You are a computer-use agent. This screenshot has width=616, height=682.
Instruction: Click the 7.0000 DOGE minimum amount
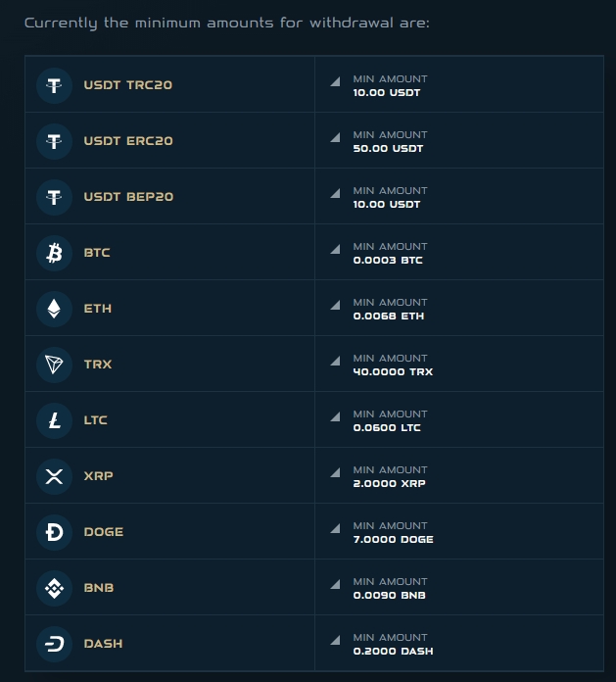coord(393,540)
